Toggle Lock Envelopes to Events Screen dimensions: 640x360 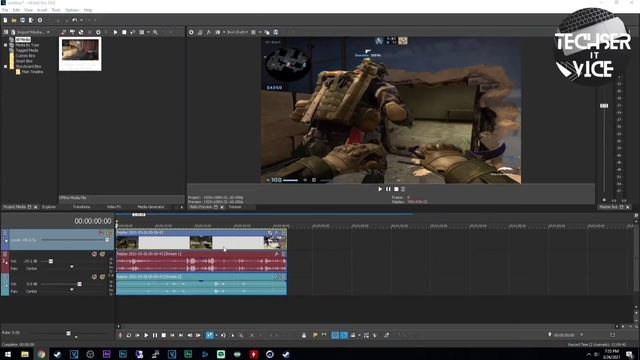click(366, 335)
